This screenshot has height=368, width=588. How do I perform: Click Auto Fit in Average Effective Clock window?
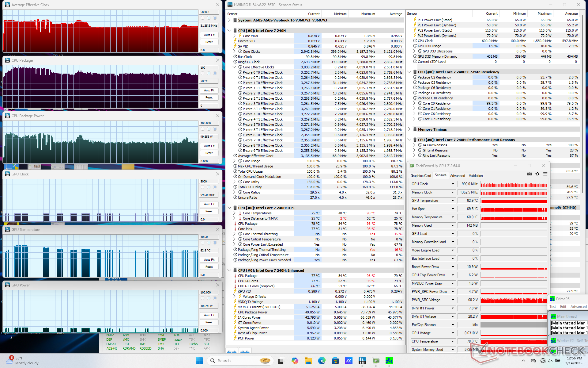pos(209,35)
